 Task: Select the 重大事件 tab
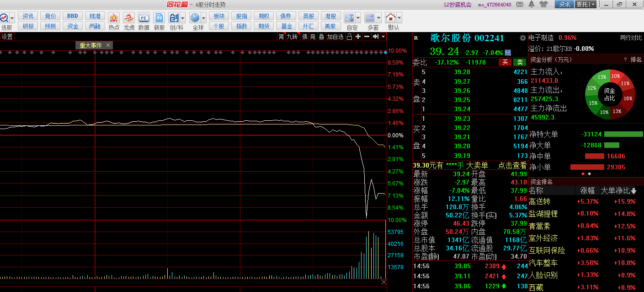90,45
